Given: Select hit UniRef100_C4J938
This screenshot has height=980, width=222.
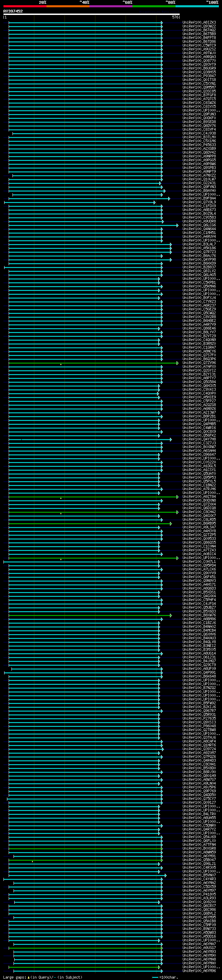Looking at the screenshot, I should 199,133.
